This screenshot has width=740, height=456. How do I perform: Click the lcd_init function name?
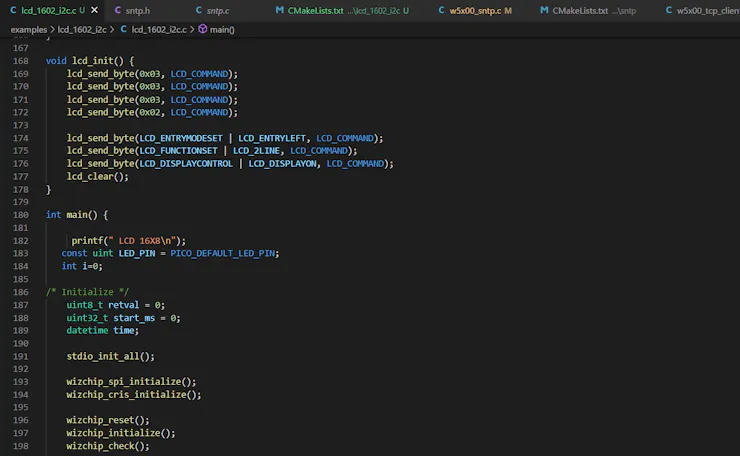pyautogui.click(x=92, y=61)
